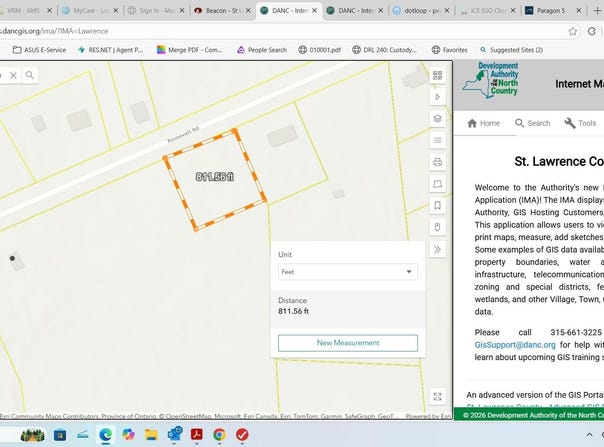
Task: Open a new browser tab
Action: 597,10
